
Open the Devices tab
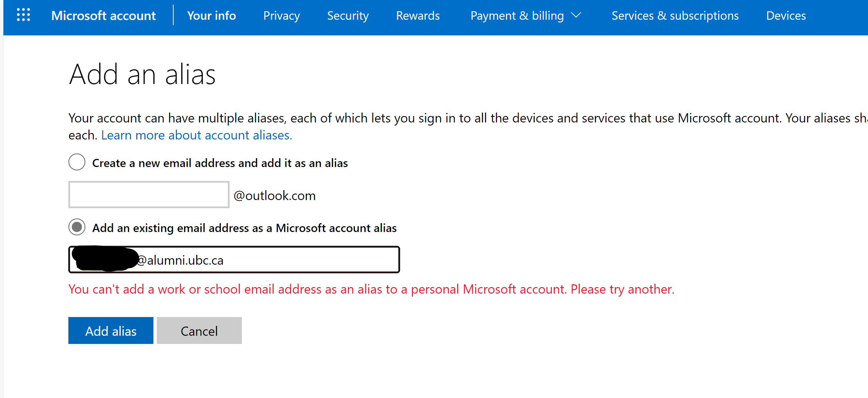[x=786, y=16]
